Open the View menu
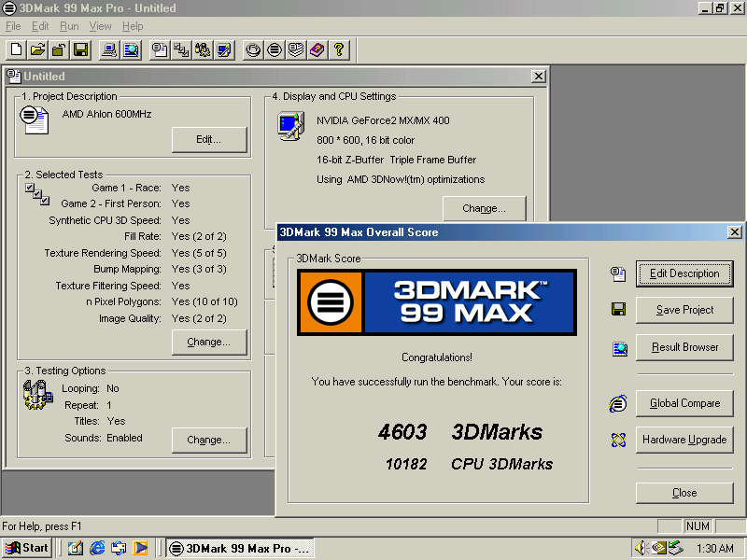 click(100, 26)
